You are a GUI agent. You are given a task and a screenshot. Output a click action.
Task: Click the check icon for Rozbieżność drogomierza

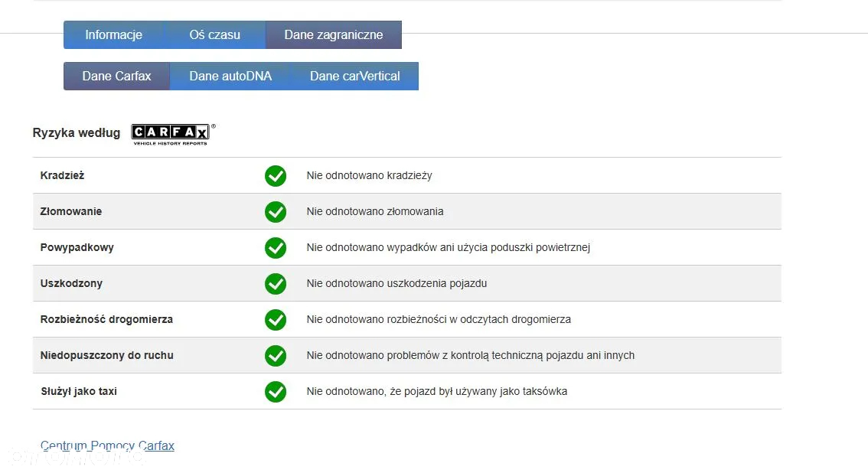tap(275, 320)
